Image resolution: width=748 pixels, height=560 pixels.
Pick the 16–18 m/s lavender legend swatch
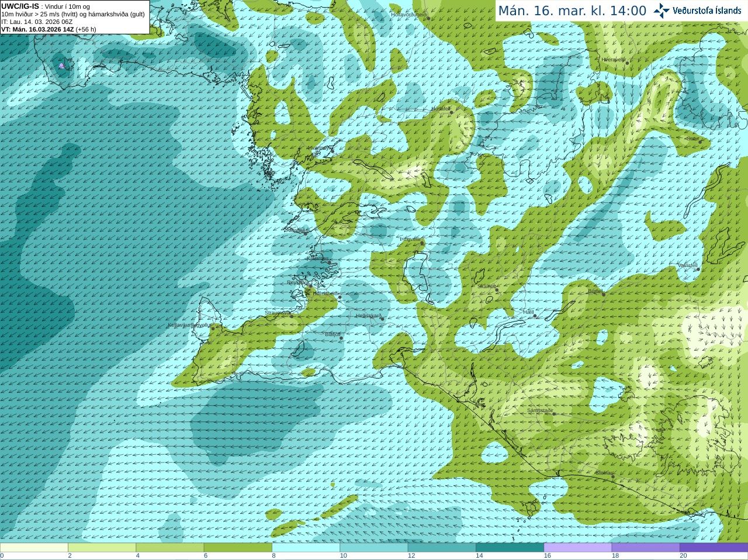[x=578, y=548]
